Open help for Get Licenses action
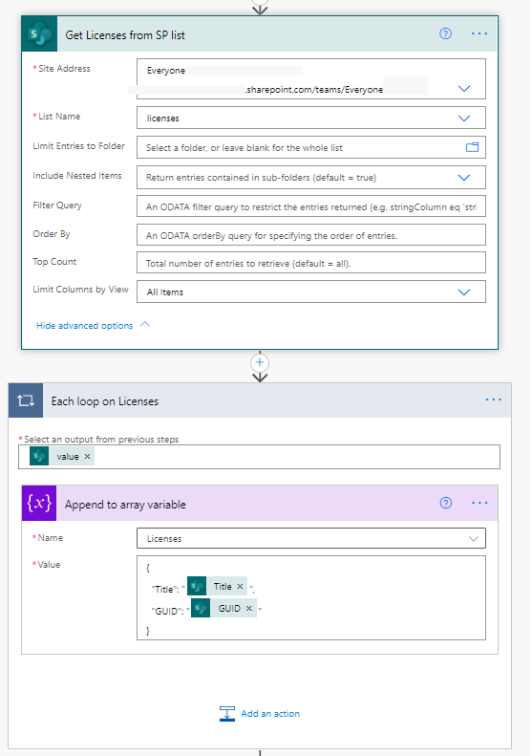 446,33
